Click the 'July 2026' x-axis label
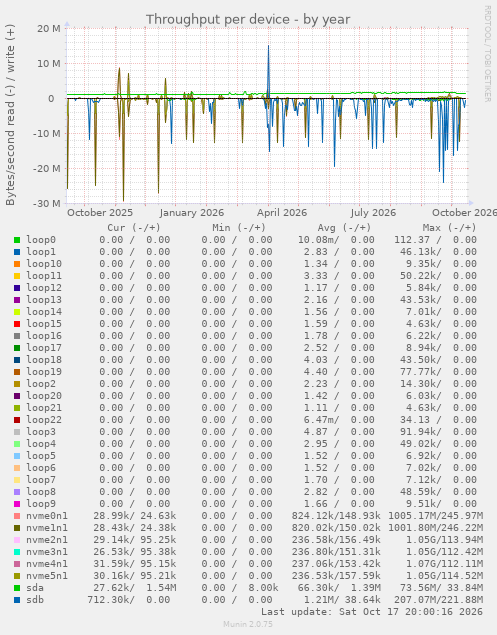This screenshot has height=635, width=497. [x=373, y=213]
